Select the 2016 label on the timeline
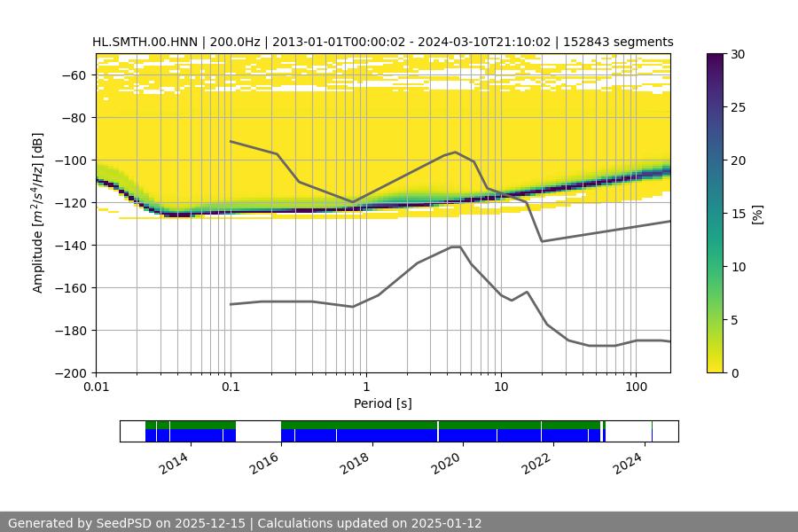 (x=264, y=463)
